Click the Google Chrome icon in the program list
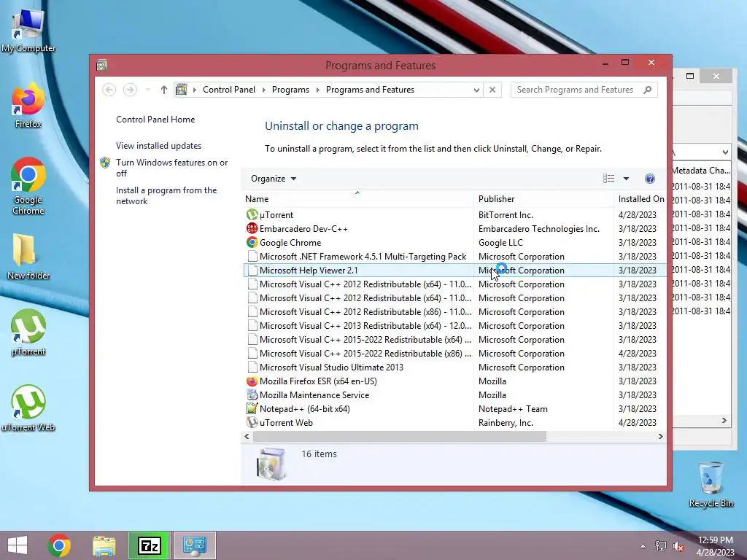747x560 pixels. (252, 242)
